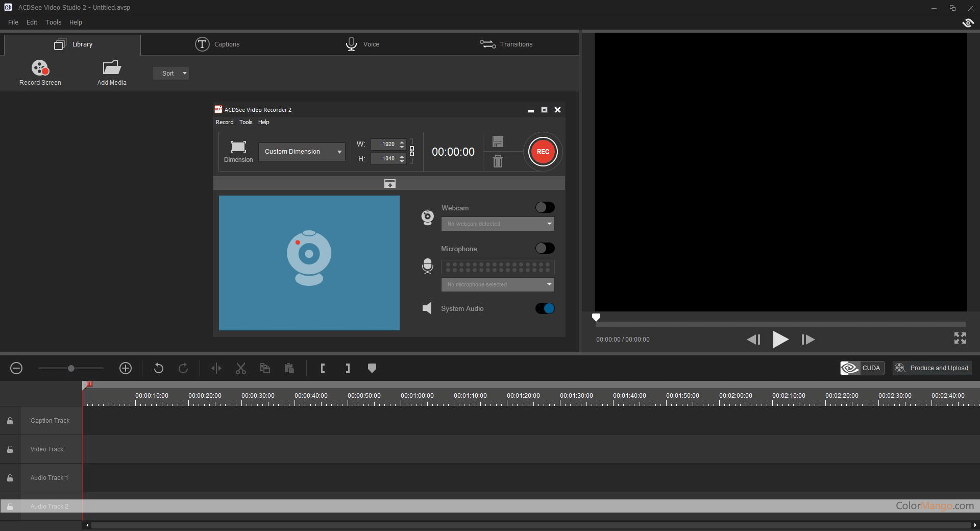Start recording with red REC button

pyautogui.click(x=543, y=152)
